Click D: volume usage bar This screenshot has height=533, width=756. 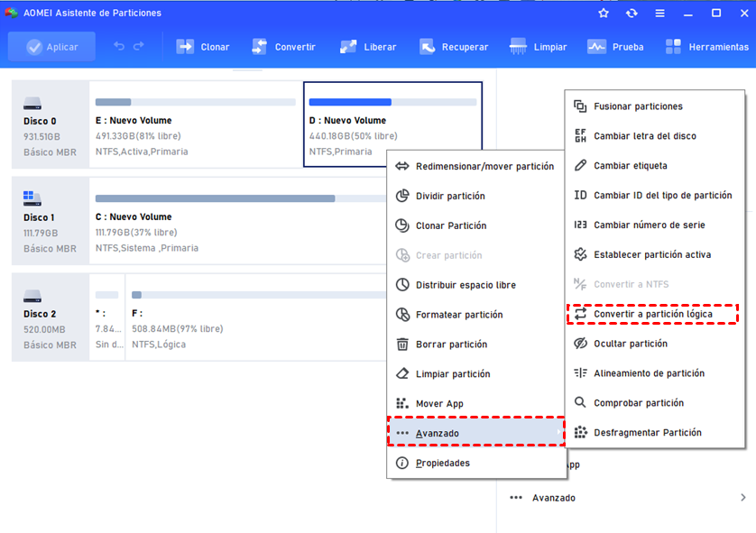pyautogui.click(x=392, y=102)
